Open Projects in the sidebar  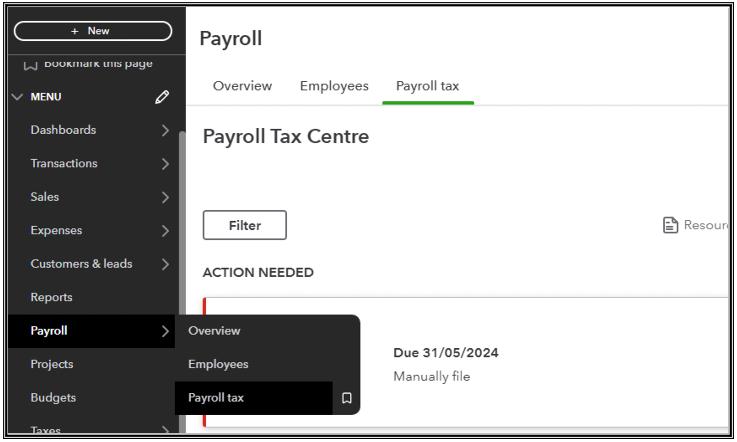click(x=52, y=364)
